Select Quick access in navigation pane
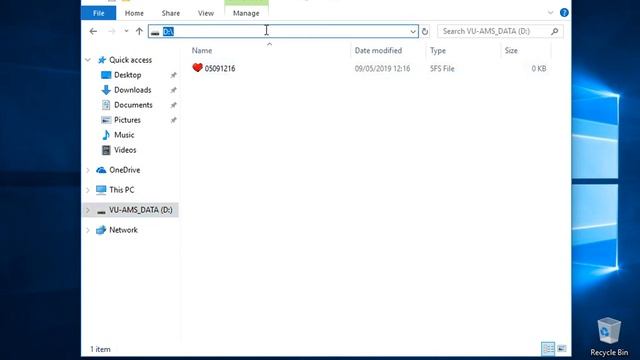The width and height of the screenshot is (640, 360). (130, 60)
